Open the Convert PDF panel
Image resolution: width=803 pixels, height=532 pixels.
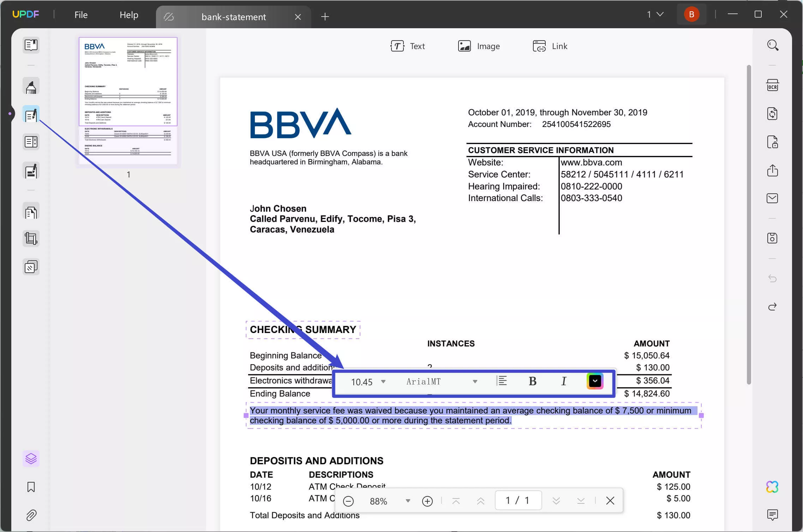[x=773, y=114]
